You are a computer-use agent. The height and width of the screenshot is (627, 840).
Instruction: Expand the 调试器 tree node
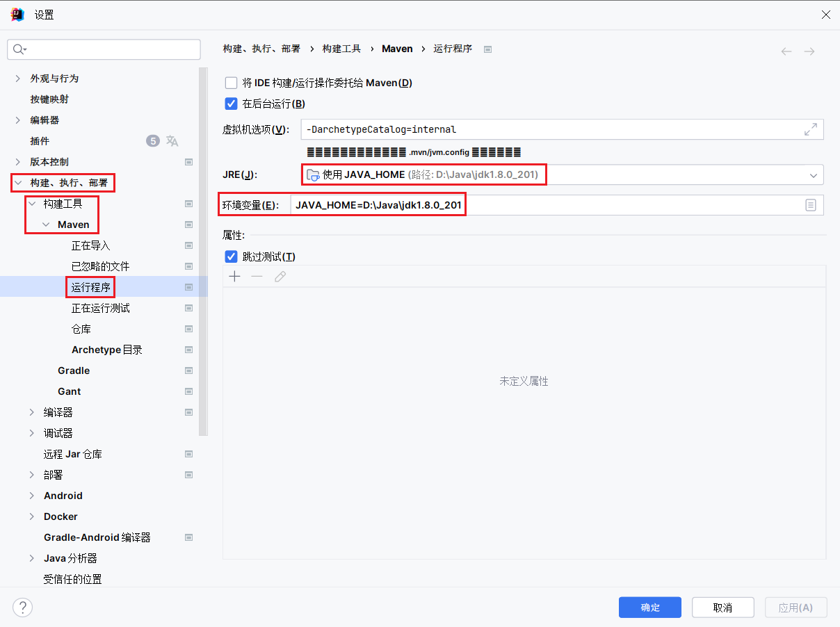click(31, 433)
